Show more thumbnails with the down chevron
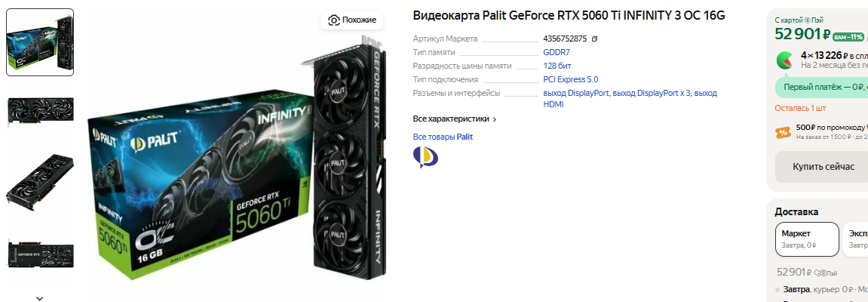This screenshot has height=302, width=868. 40,298
